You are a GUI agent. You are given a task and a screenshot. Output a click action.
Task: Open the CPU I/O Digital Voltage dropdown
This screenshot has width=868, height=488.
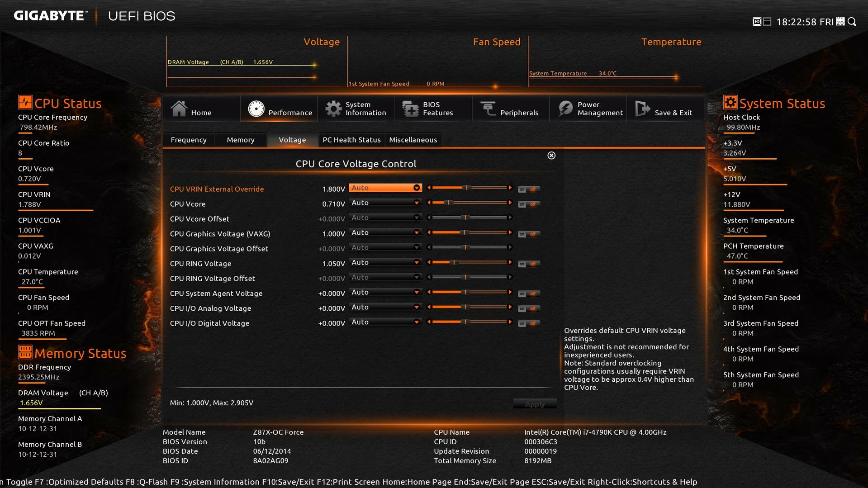385,322
